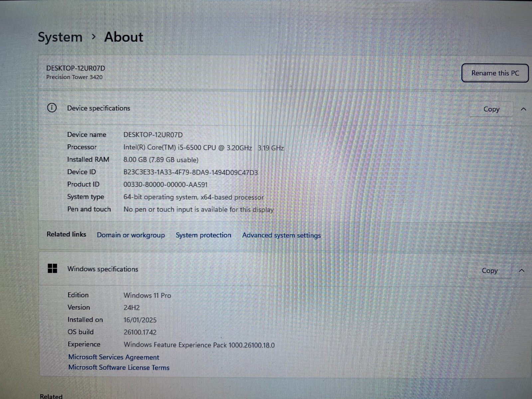Image resolution: width=532 pixels, height=399 pixels.
Task: Click the Related links label
Action: tap(66, 234)
